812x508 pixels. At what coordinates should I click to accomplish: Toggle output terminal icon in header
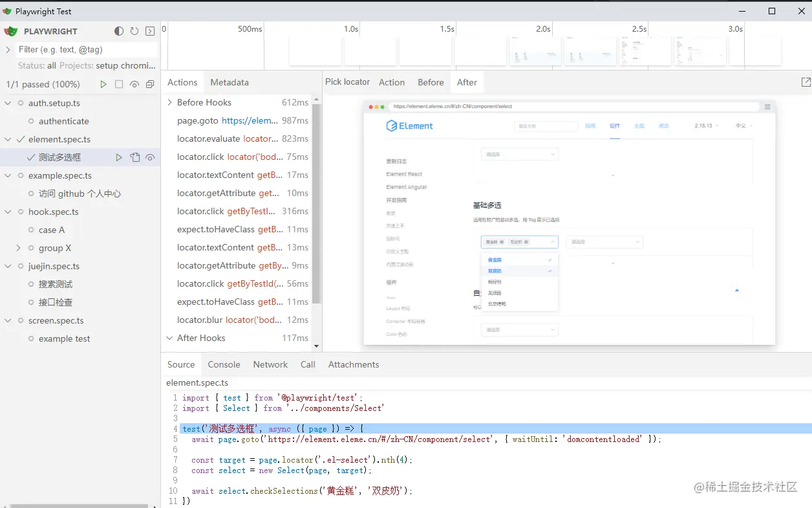point(150,31)
